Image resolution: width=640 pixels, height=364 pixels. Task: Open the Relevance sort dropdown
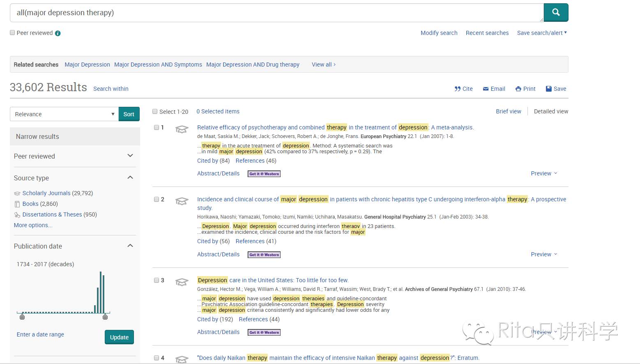[x=64, y=114]
